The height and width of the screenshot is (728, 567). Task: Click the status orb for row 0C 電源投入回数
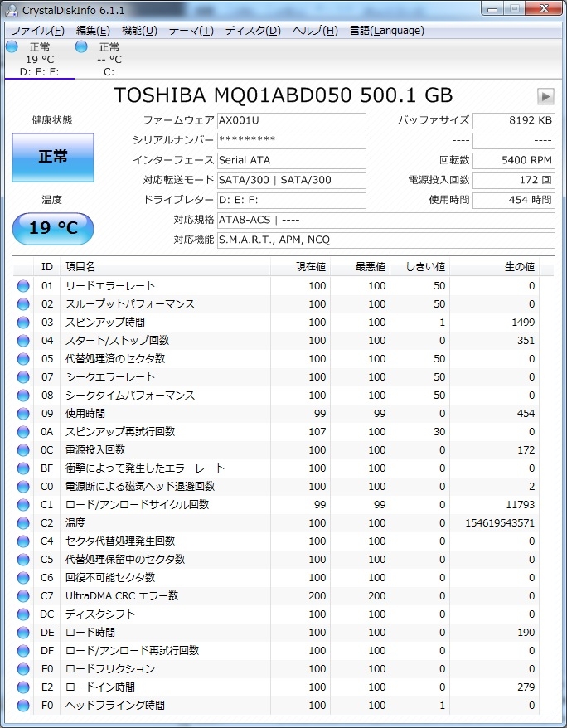(23, 450)
